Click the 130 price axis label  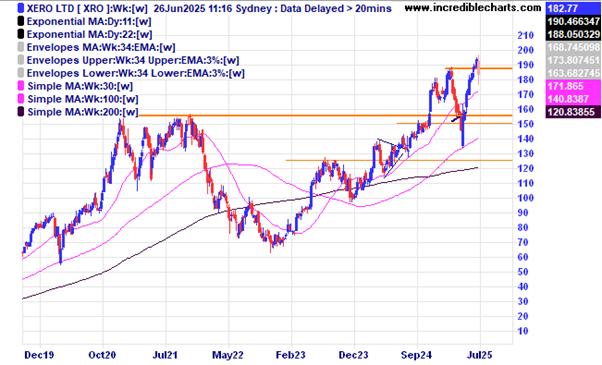point(526,154)
